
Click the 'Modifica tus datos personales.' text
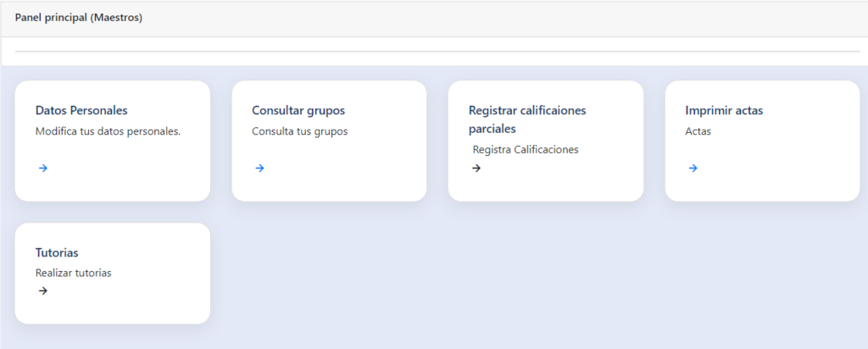tap(108, 132)
